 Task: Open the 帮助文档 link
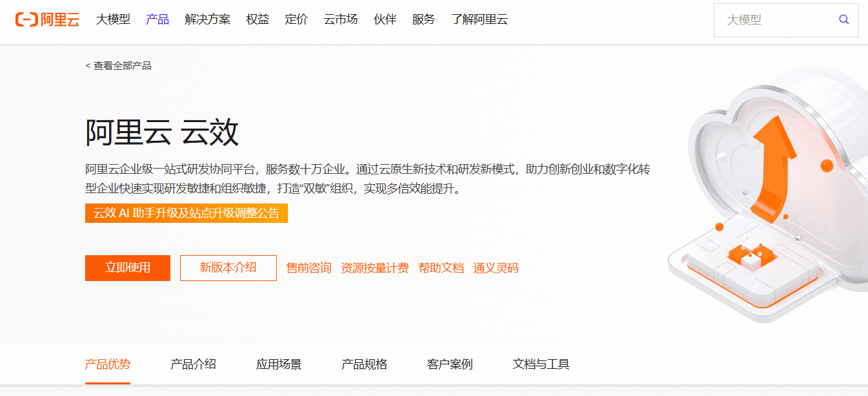(x=441, y=268)
